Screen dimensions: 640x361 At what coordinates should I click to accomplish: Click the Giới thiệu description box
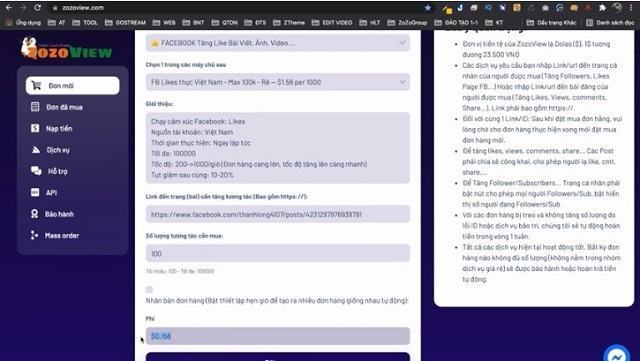(278, 148)
